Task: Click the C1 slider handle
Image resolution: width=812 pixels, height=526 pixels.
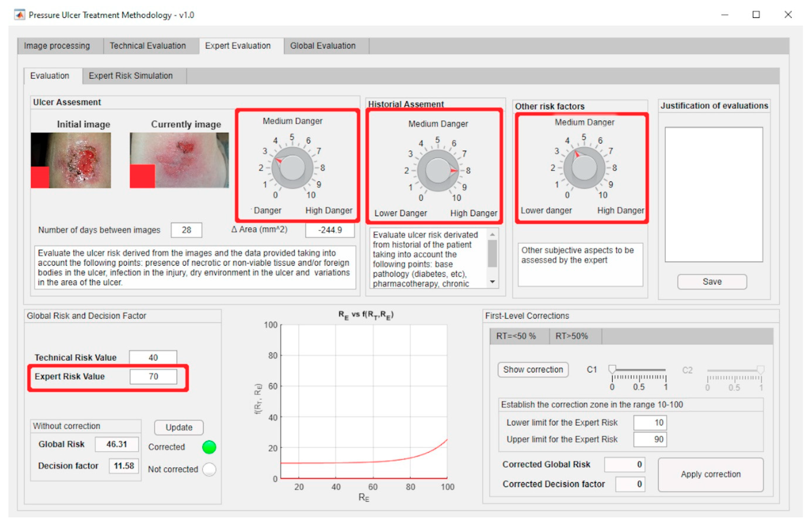Action: click(x=612, y=369)
